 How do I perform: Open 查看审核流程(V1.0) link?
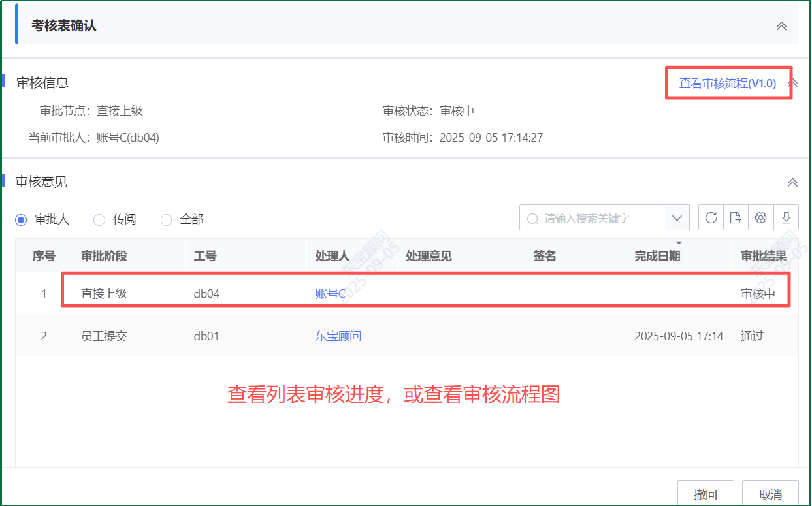tap(727, 84)
